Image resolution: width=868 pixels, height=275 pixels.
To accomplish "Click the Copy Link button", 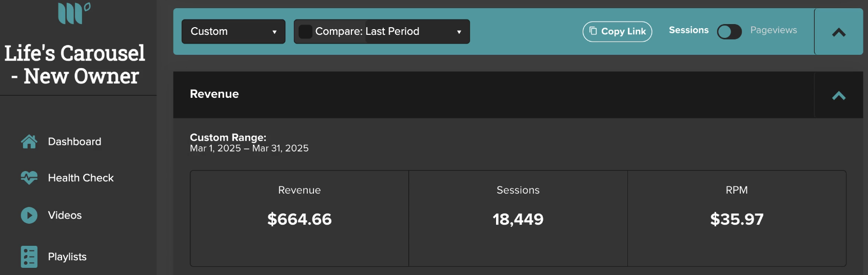I will pos(617,31).
